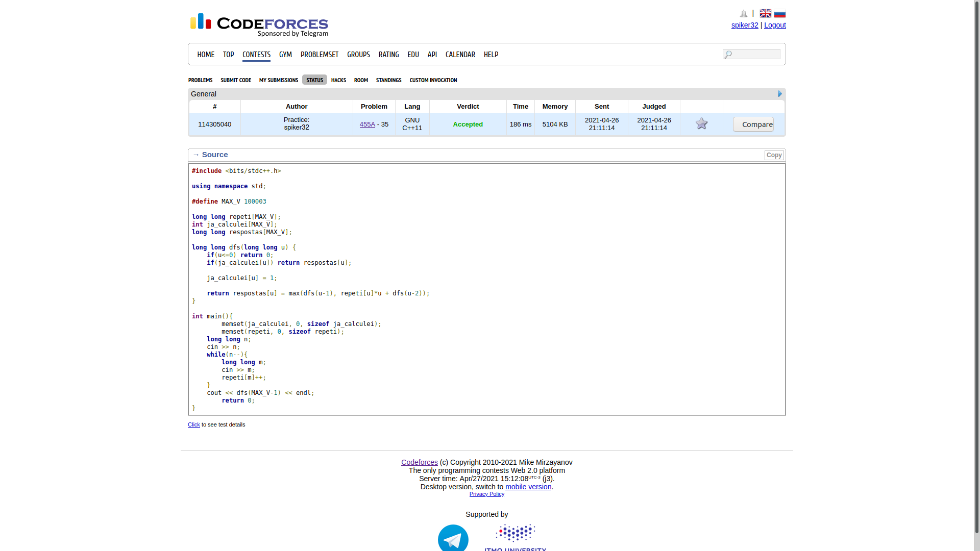The image size is (980, 551).
Task: Open the CONTESTS menu item
Action: pos(256,55)
